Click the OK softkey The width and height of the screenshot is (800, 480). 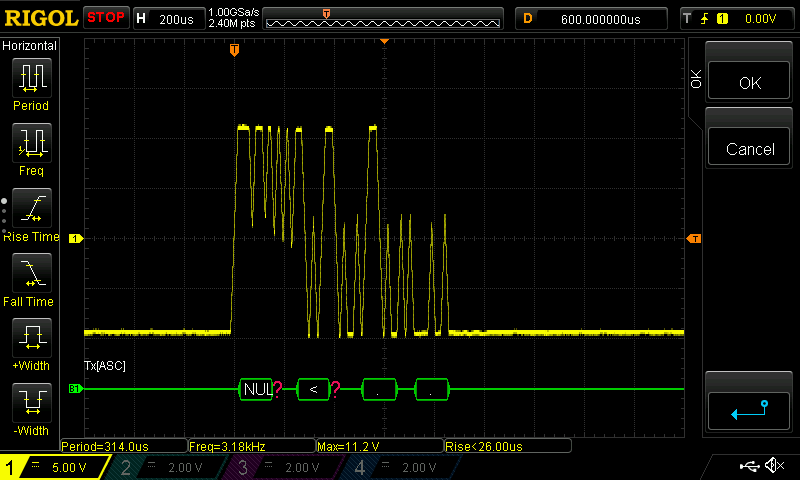[749, 82]
